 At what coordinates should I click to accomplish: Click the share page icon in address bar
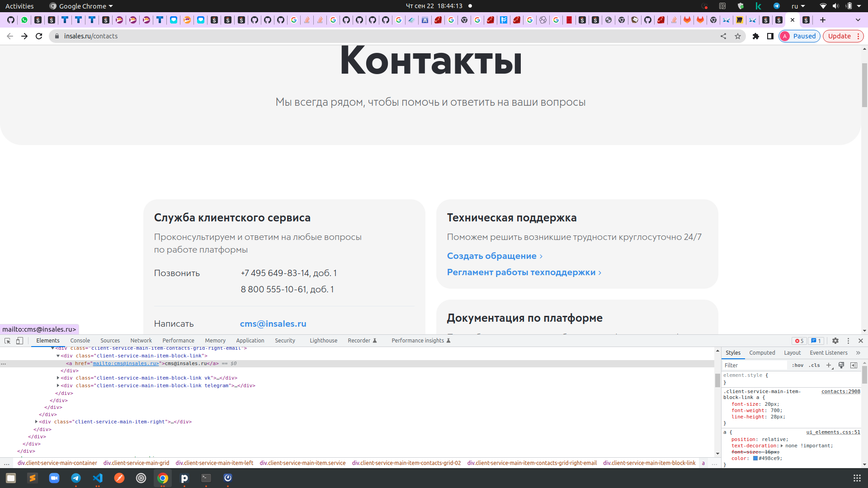[723, 36]
